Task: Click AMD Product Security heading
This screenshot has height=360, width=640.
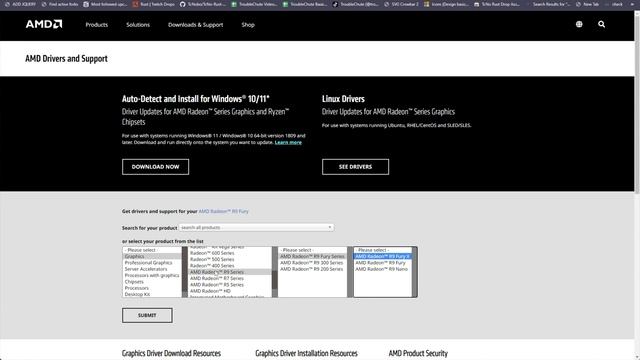Action: click(418, 353)
